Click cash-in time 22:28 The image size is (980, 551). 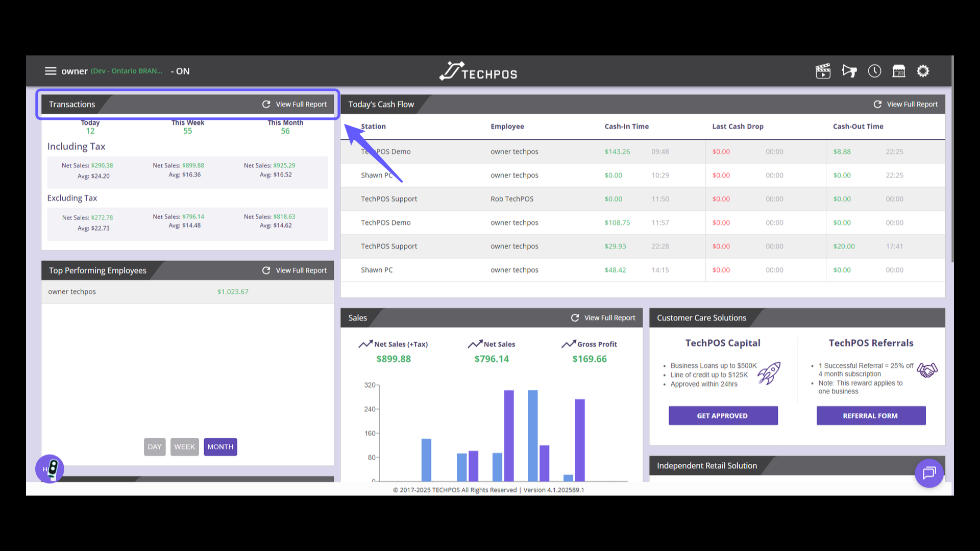point(660,246)
